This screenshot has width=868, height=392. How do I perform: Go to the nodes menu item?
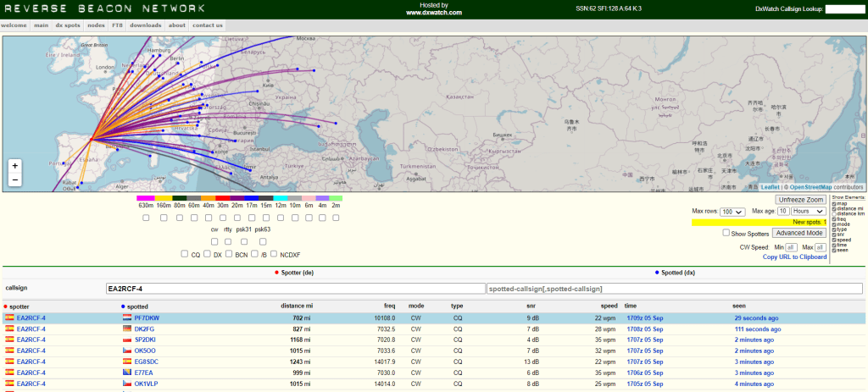click(x=96, y=25)
